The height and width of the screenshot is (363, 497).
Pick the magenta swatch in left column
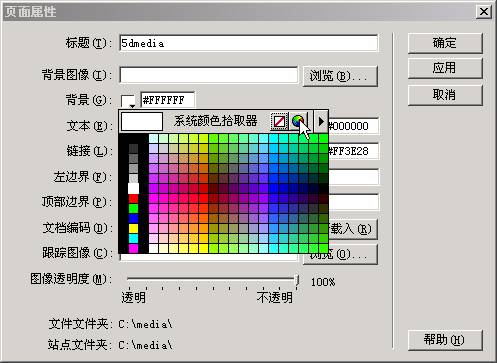point(133,248)
